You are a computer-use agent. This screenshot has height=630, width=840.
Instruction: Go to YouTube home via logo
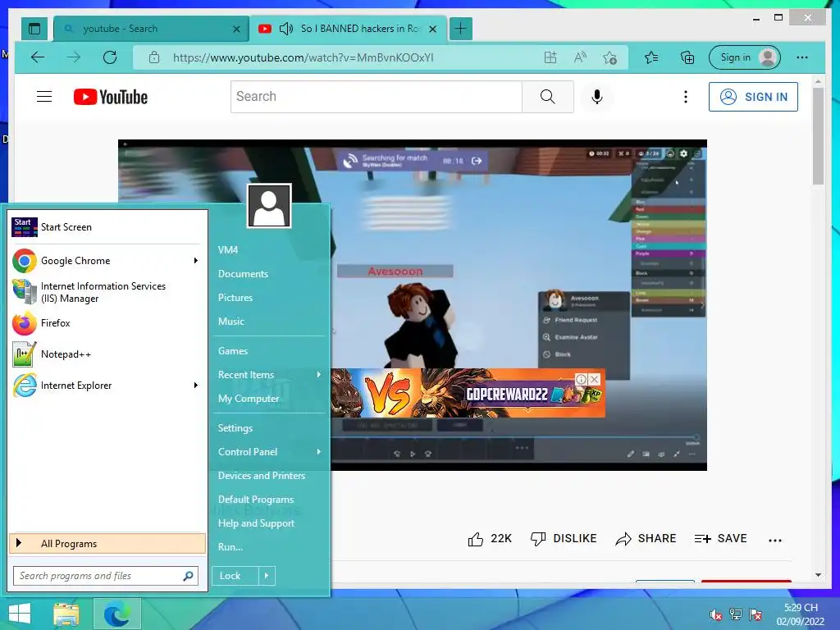pos(111,97)
